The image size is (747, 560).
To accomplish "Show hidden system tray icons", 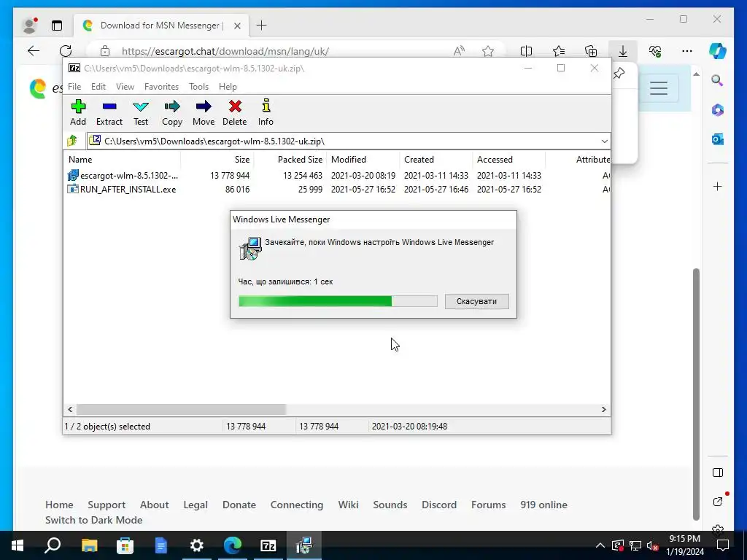I will 600,545.
